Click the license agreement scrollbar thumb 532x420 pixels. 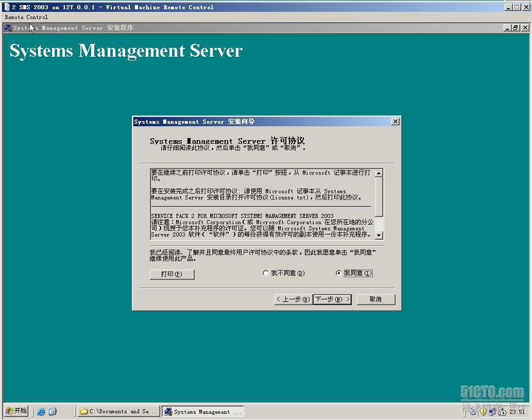pyautogui.click(x=379, y=196)
